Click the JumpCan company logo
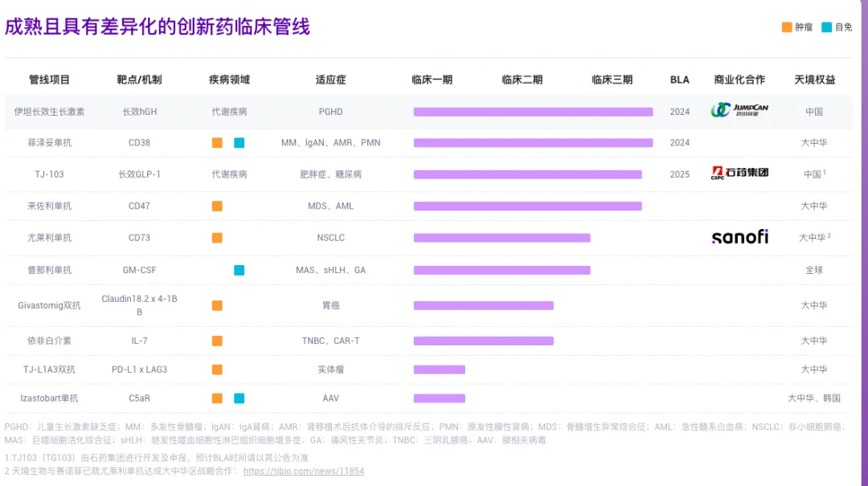Screen dimensions: 868x486 [739, 111]
